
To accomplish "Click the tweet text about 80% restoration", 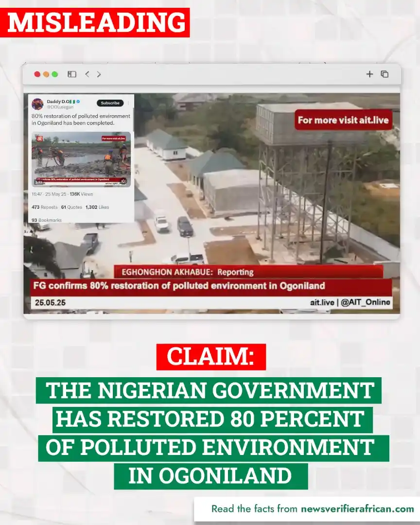I will (x=81, y=120).
